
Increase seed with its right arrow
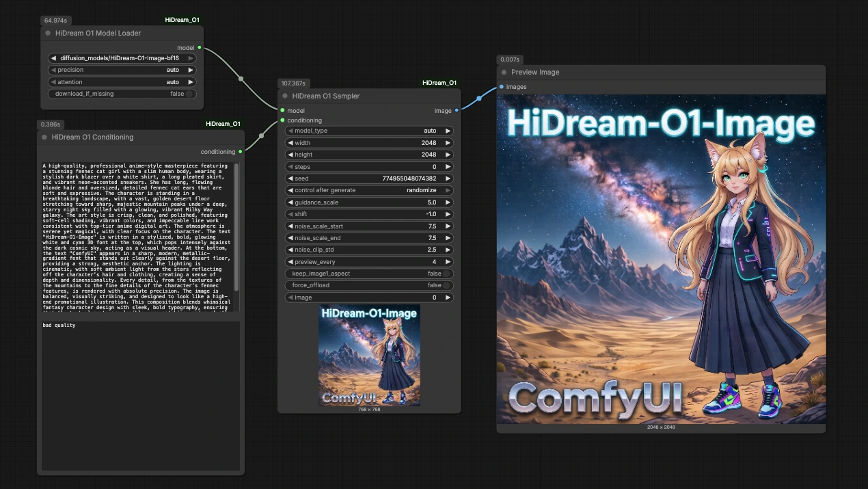point(448,179)
